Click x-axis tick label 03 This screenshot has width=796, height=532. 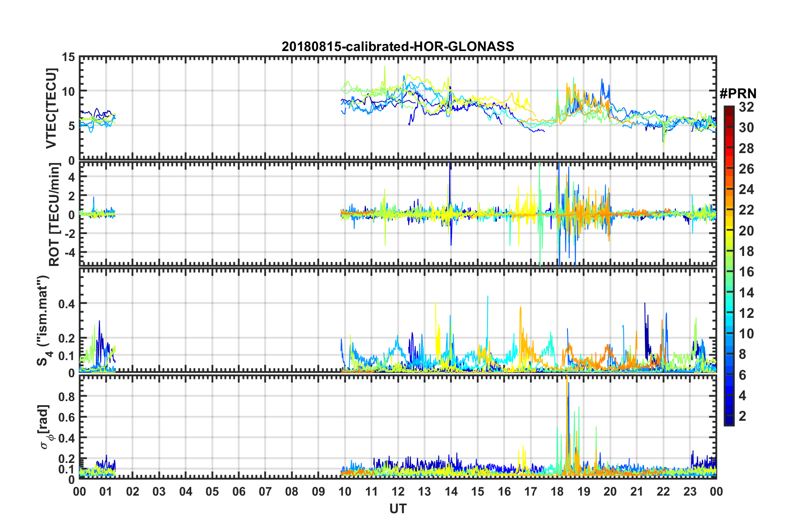159,491
